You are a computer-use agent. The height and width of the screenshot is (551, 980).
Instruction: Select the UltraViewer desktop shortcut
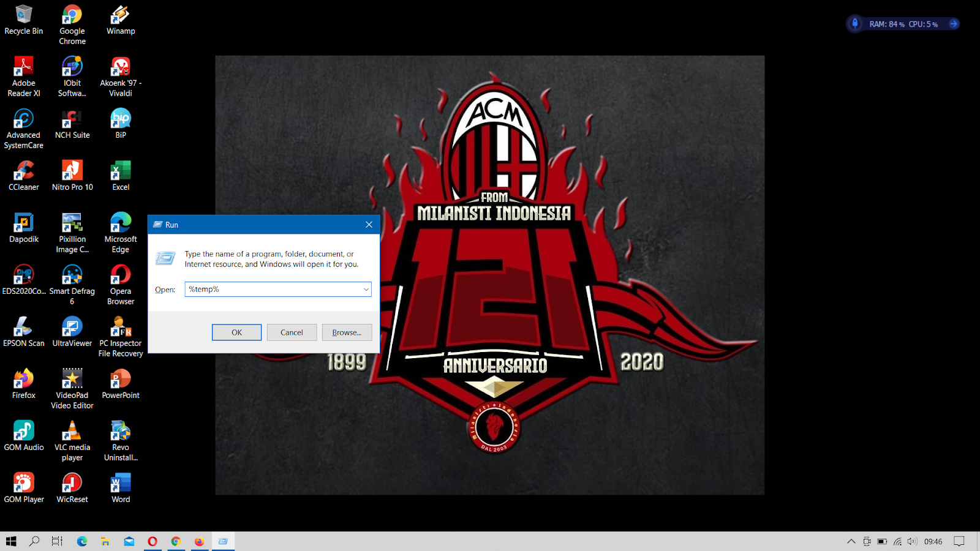point(72,332)
